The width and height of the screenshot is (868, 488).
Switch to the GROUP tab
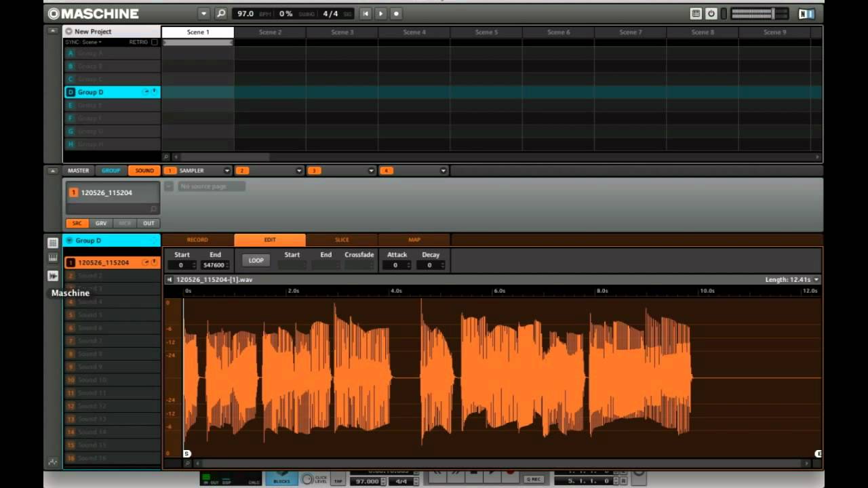pyautogui.click(x=111, y=171)
